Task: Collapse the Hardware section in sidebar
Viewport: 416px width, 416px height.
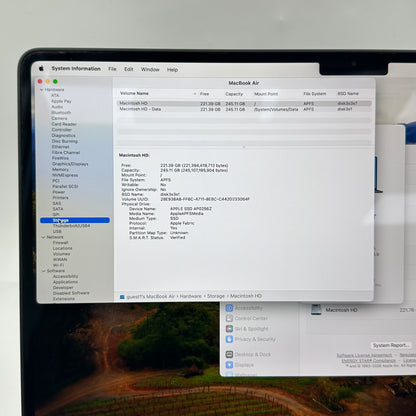Action: pos(42,90)
